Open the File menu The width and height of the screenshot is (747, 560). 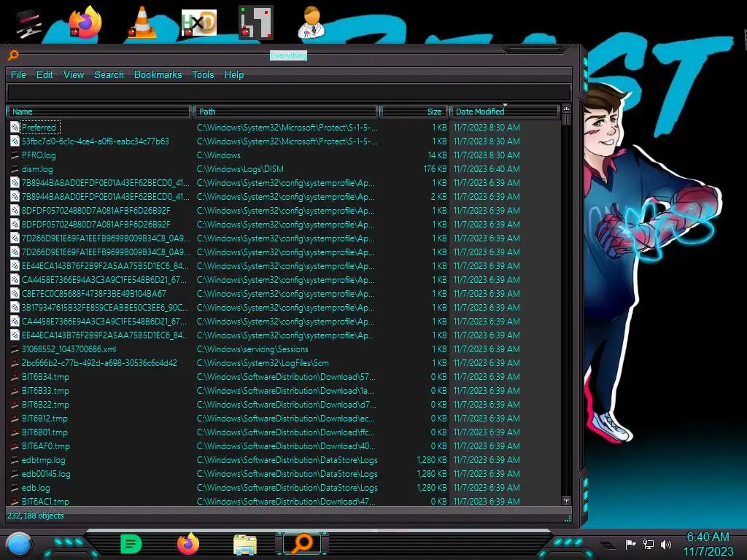tap(18, 75)
